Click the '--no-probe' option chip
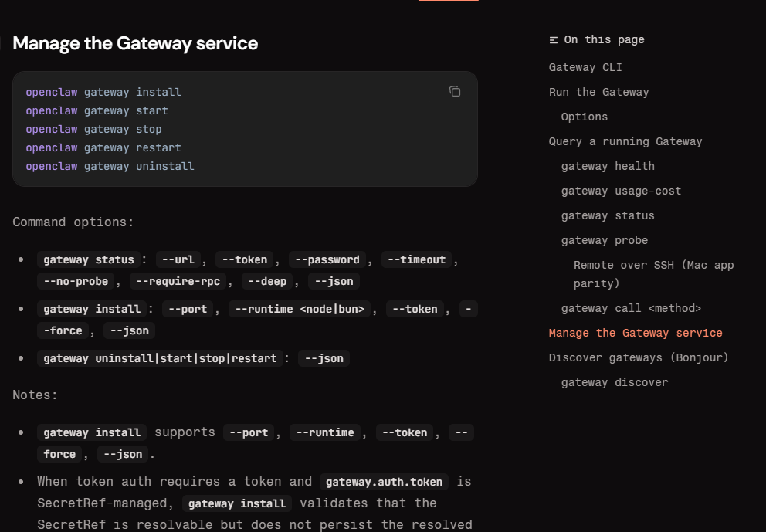 point(76,281)
